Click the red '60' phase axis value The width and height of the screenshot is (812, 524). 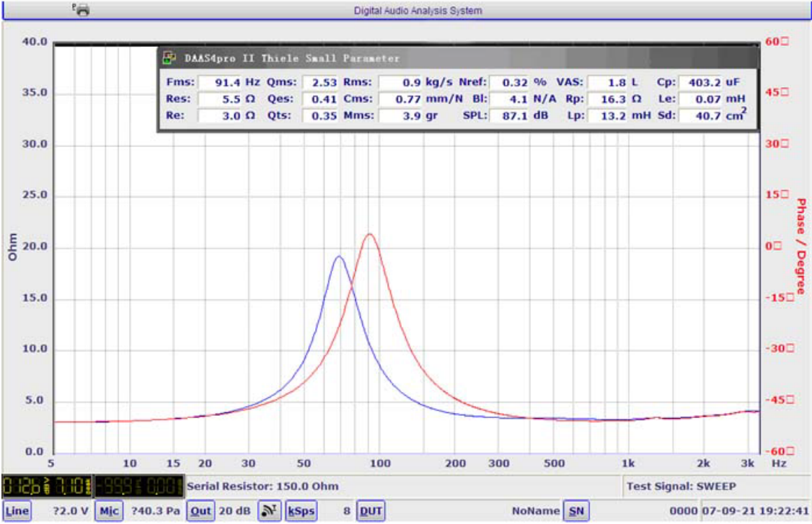pyautogui.click(x=777, y=41)
